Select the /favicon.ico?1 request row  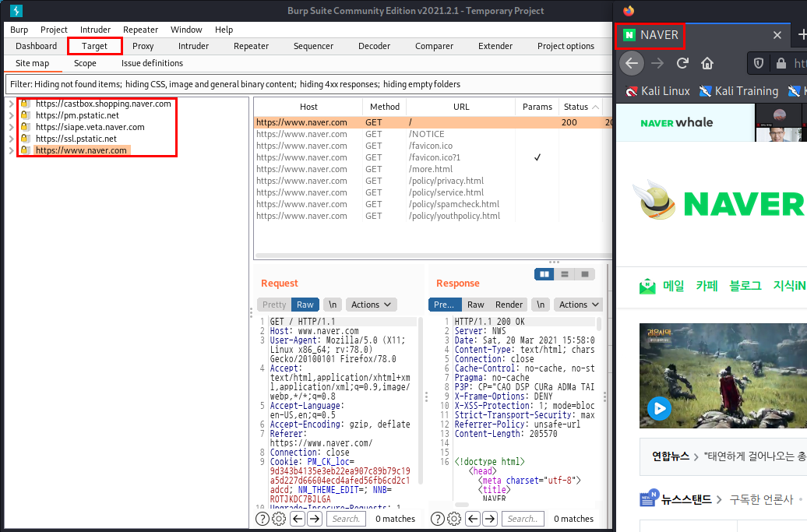pyautogui.click(x=432, y=157)
